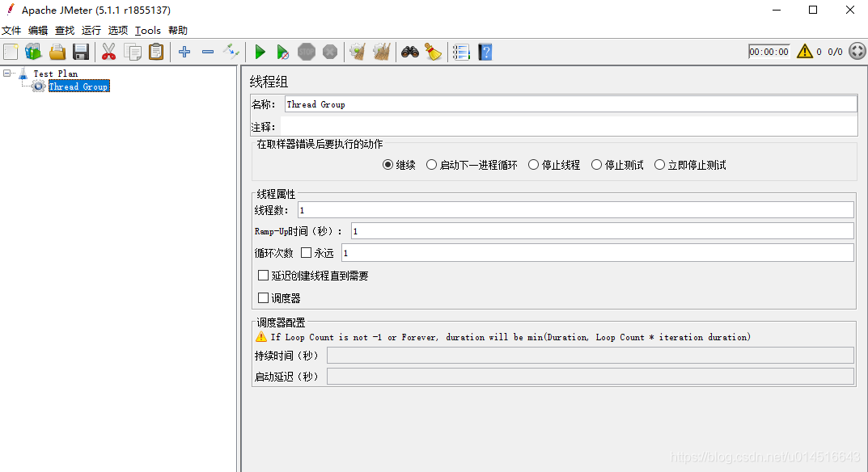
Task: Click the Ramp-Up时间 input field
Action: [x=603, y=230]
